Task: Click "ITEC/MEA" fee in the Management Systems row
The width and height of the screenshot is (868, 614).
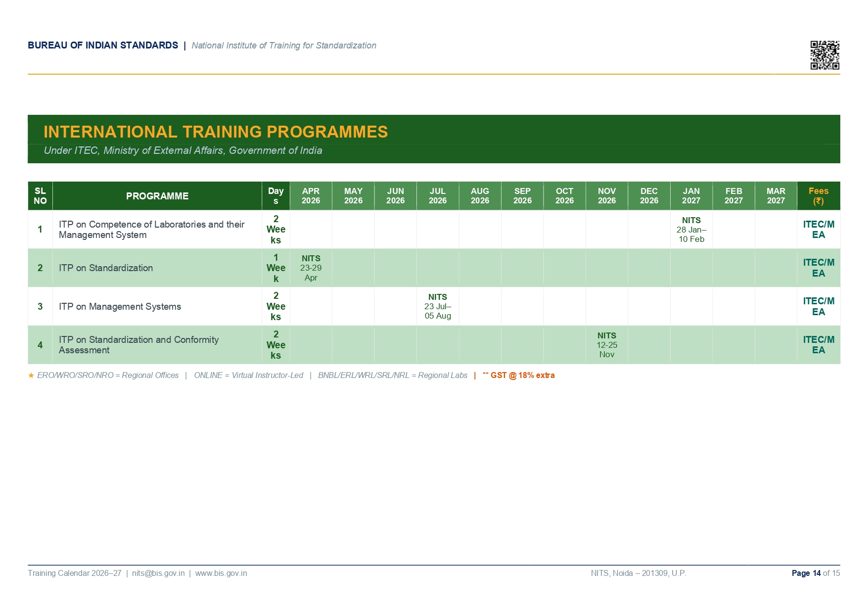Action: [x=819, y=306]
